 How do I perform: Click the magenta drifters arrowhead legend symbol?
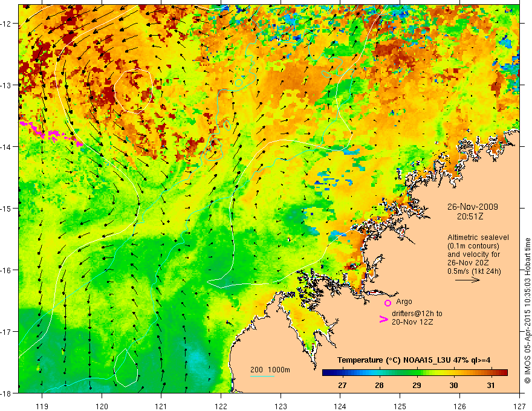point(384,319)
